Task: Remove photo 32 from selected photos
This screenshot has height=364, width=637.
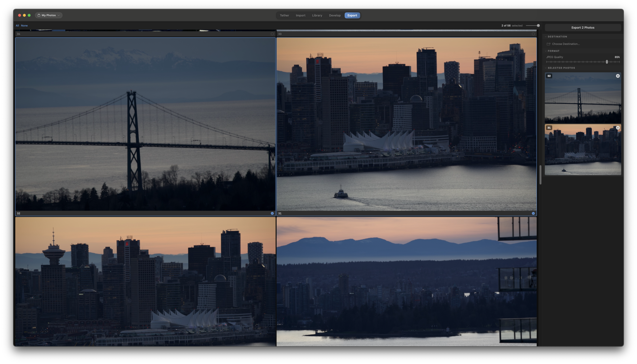Action: [618, 76]
